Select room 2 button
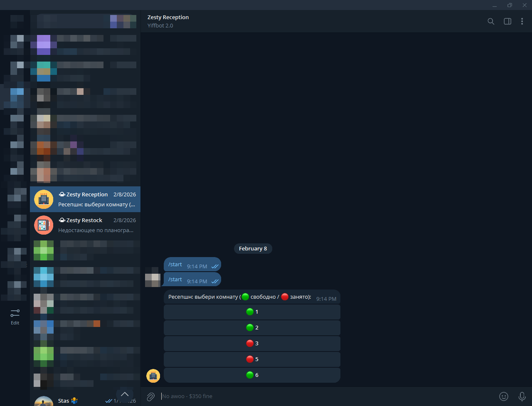 click(x=252, y=328)
